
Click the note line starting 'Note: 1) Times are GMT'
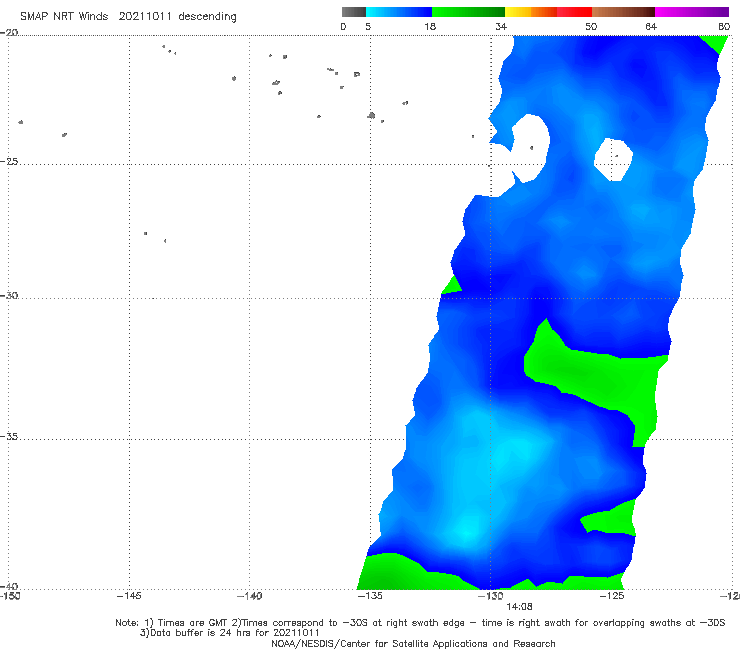click(x=420, y=623)
